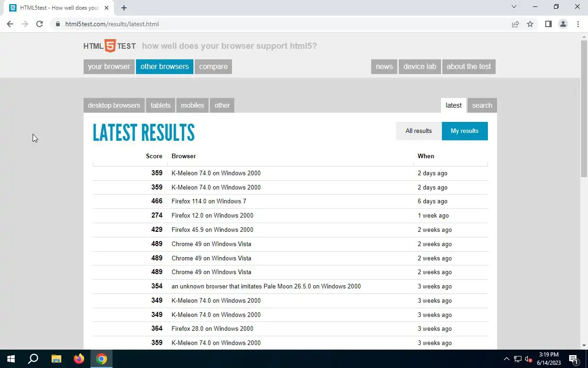Open the notification center icon
Screen dimensions: 588x368
click(x=573, y=359)
